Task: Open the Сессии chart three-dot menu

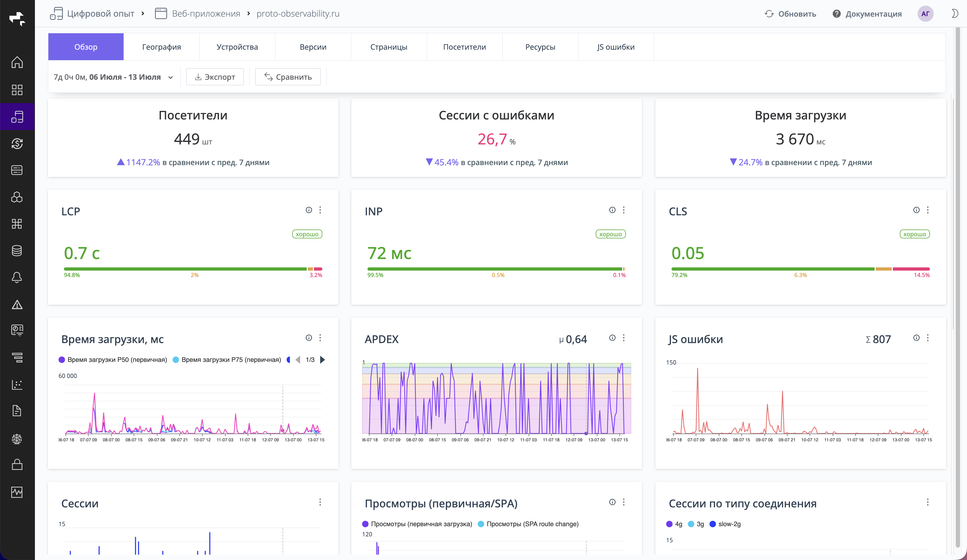Action: point(320,502)
